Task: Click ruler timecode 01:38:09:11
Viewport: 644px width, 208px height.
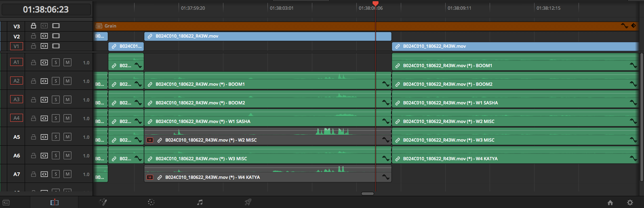Action: pos(459,8)
